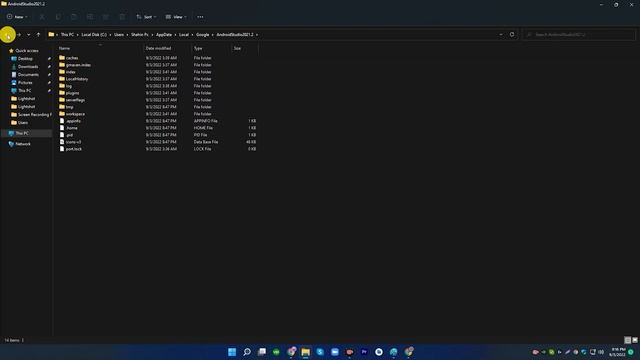Image resolution: width=640 pixels, height=360 pixels.
Task: Select the plugins folder
Action: (x=72, y=93)
